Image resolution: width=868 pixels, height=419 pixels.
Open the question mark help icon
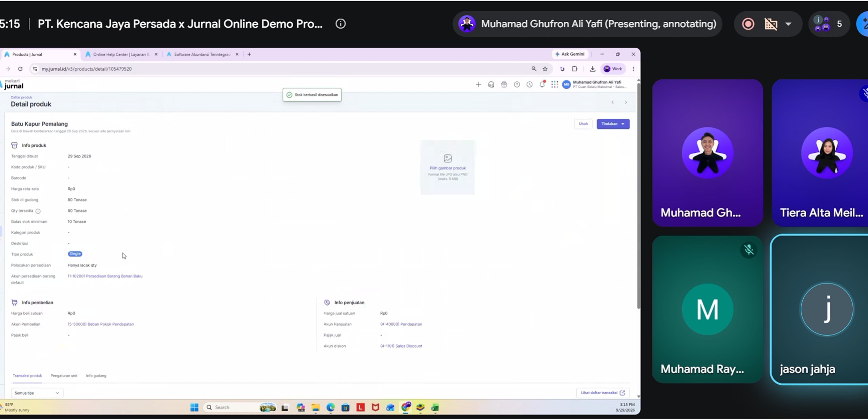517,85
